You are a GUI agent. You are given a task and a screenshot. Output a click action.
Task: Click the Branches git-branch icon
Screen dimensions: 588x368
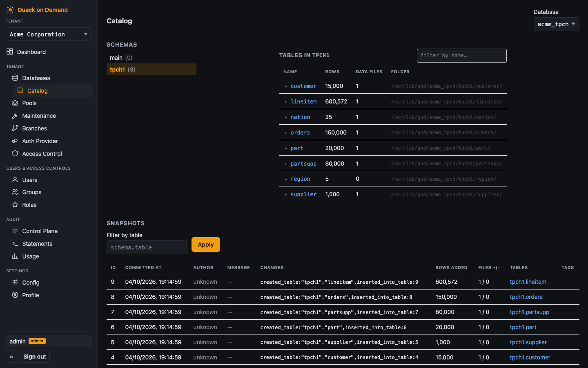(15, 128)
